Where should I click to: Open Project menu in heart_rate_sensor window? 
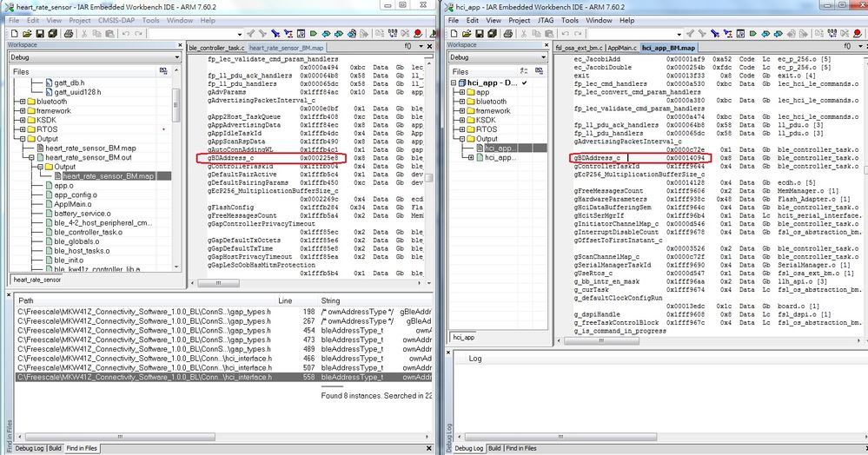pyautogui.click(x=80, y=21)
